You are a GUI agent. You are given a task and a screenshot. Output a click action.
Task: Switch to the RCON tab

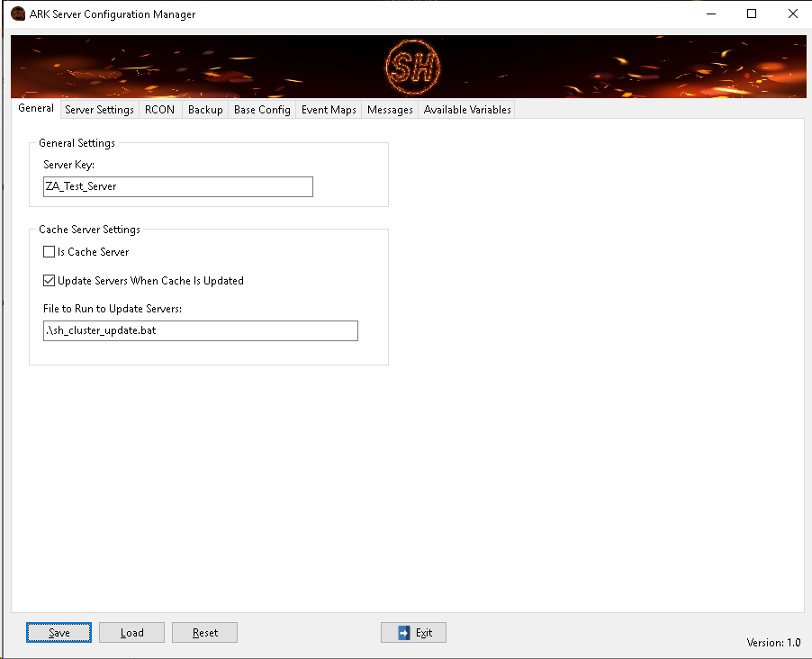[159, 110]
